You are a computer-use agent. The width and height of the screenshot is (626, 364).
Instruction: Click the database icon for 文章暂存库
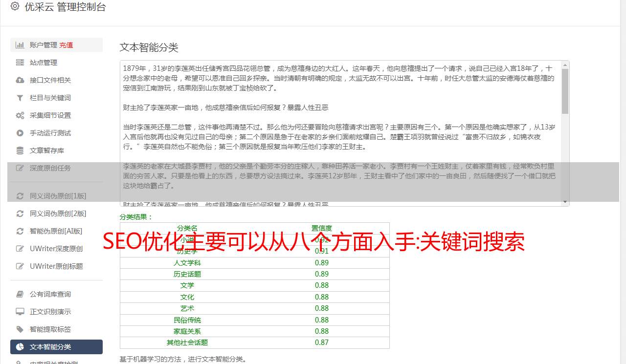[x=20, y=150]
